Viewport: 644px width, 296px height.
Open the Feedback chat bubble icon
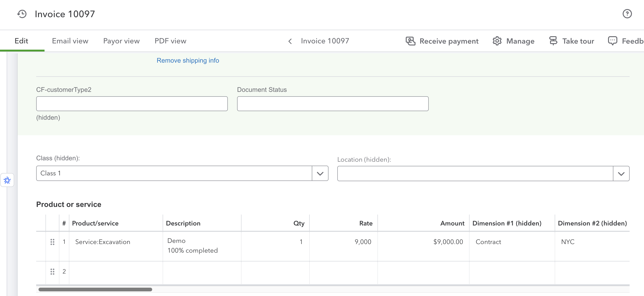click(x=612, y=41)
